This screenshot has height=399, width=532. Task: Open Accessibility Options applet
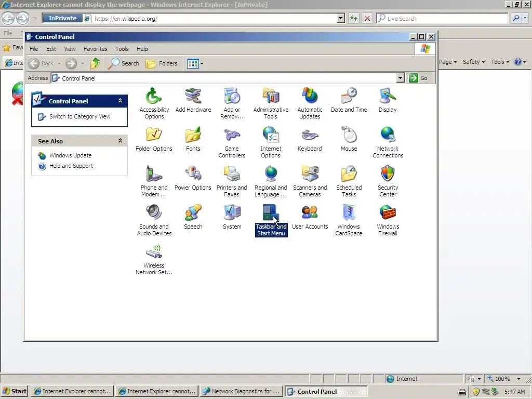tap(154, 103)
